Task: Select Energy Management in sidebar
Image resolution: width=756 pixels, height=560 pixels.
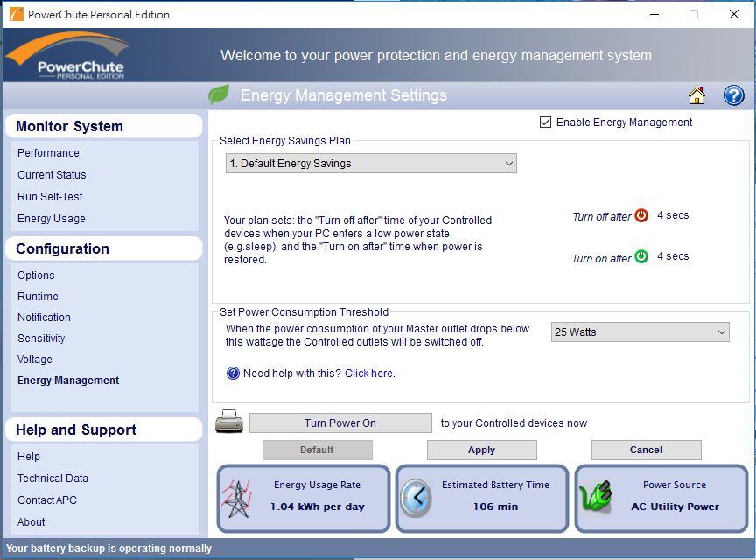Action: (68, 381)
